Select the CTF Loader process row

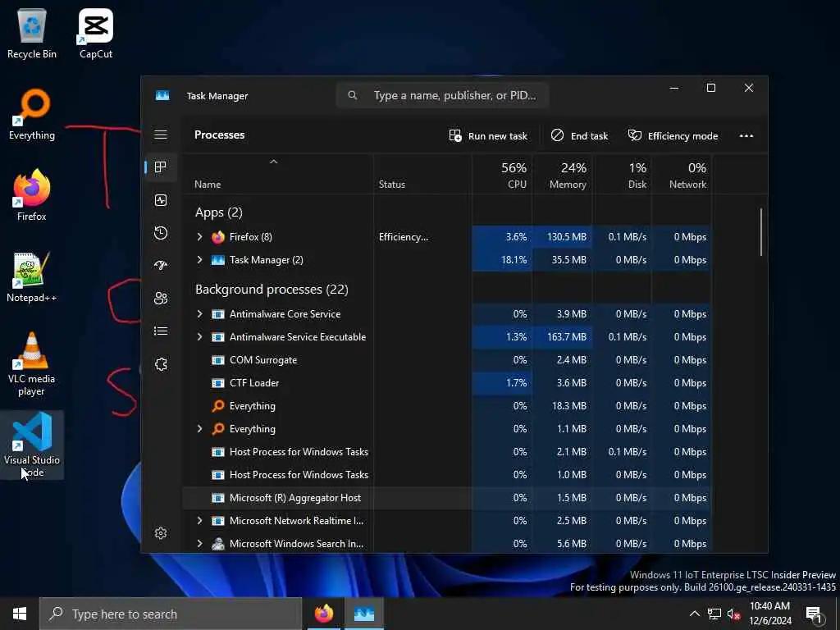[x=447, y=383]
